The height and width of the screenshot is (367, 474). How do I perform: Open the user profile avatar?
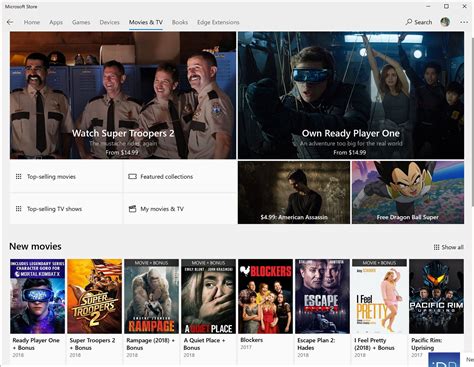[x=445, y=22]
